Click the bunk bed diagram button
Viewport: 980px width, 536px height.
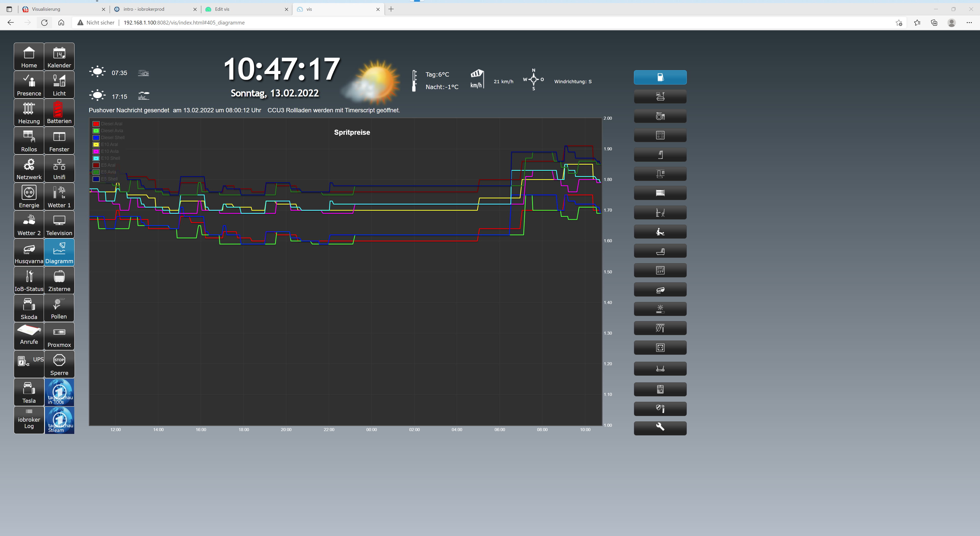click(660, 193)
